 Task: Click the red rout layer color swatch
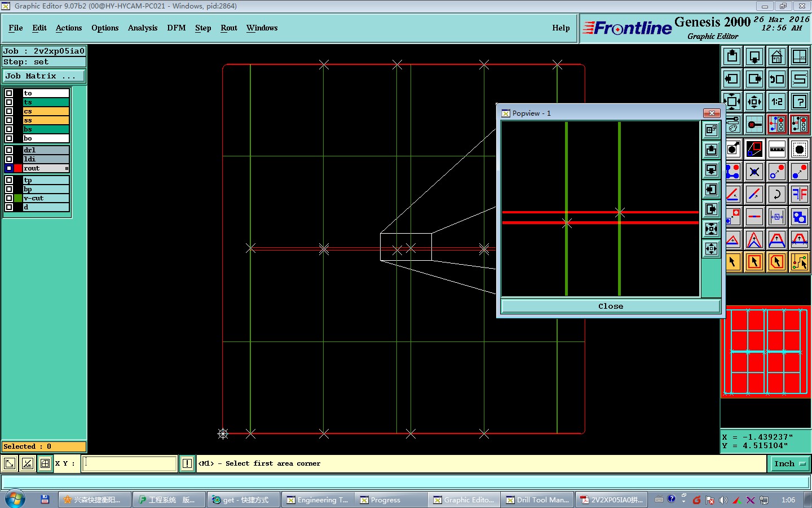[x=18, y=168]
